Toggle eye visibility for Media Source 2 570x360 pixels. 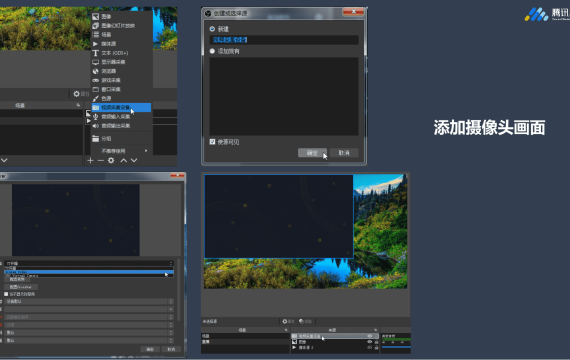(370, 348)
